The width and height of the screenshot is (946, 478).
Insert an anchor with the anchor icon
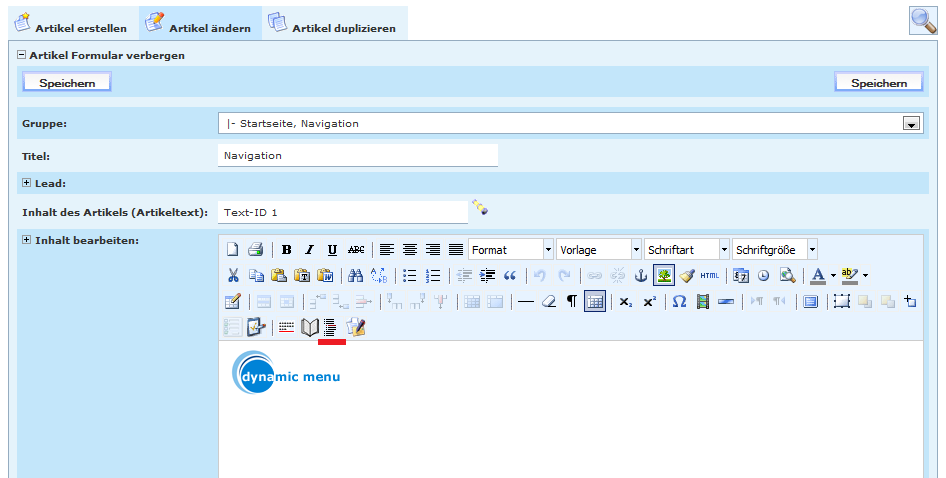coord(641,276)
